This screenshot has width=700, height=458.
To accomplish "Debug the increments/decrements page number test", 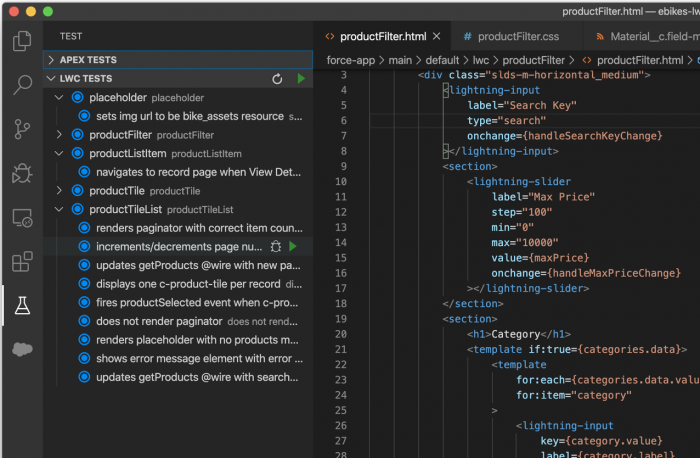I will (x=276, y=246).
